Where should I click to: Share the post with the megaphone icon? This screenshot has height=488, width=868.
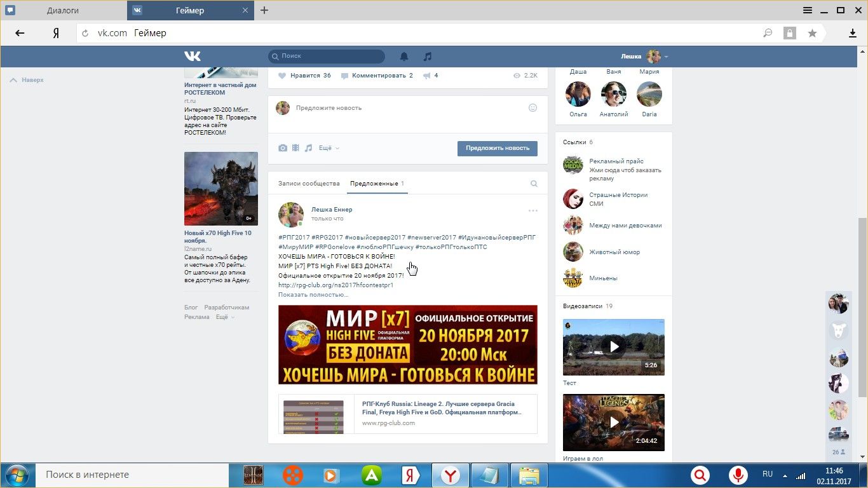(x=426, y=76)
